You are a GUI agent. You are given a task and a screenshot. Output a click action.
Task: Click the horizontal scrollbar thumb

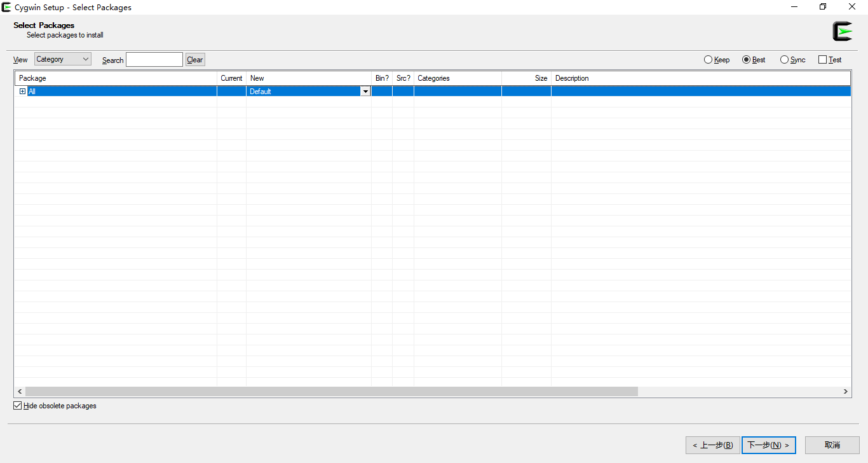(331, 392)
